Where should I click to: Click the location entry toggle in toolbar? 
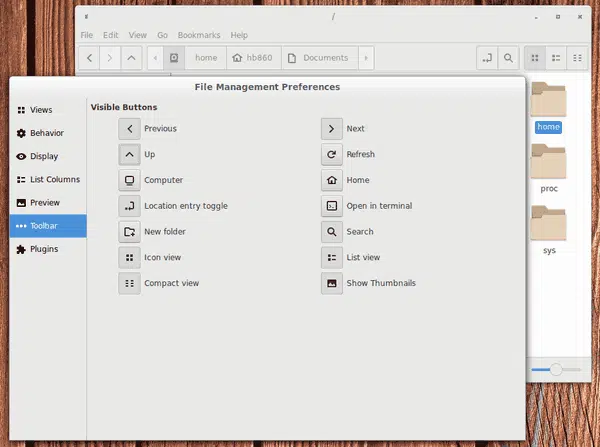(x=487, y=58)
